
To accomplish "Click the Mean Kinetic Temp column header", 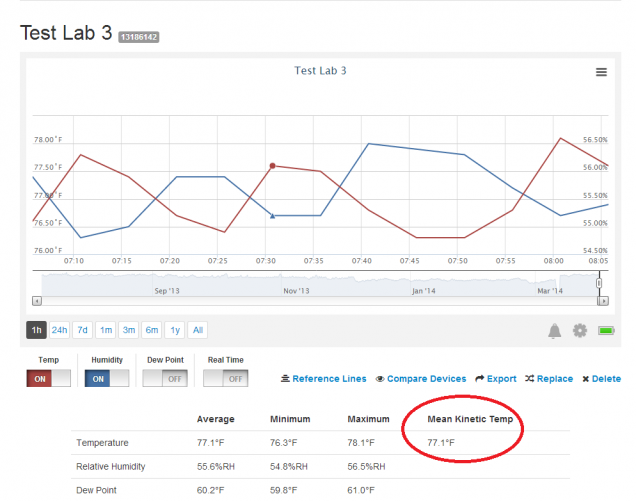I will click(470, 419).
